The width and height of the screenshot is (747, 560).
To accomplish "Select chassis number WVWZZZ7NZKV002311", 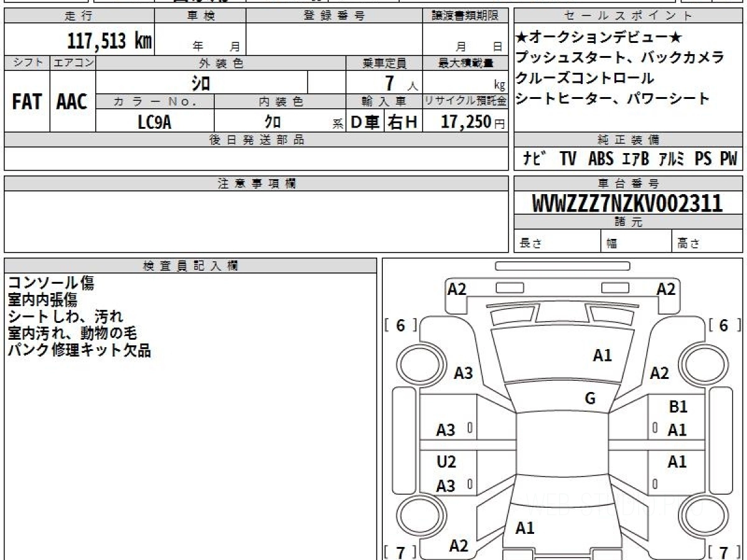I will point(627,203).
